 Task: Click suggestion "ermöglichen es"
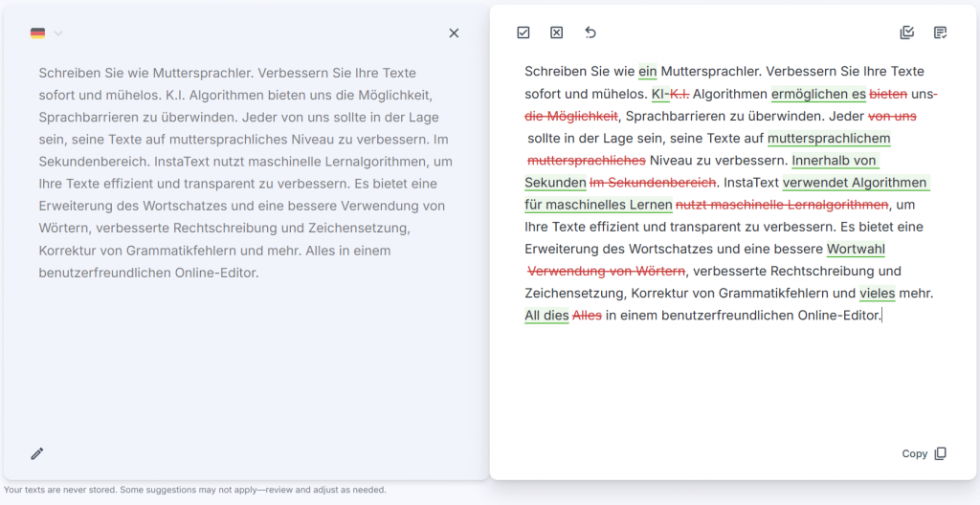pyautogui.click(x=818, y=95)
